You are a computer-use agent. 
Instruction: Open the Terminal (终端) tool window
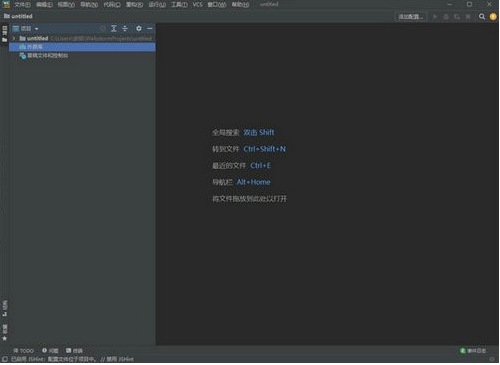pyautogui.click(x=74, y=351)
